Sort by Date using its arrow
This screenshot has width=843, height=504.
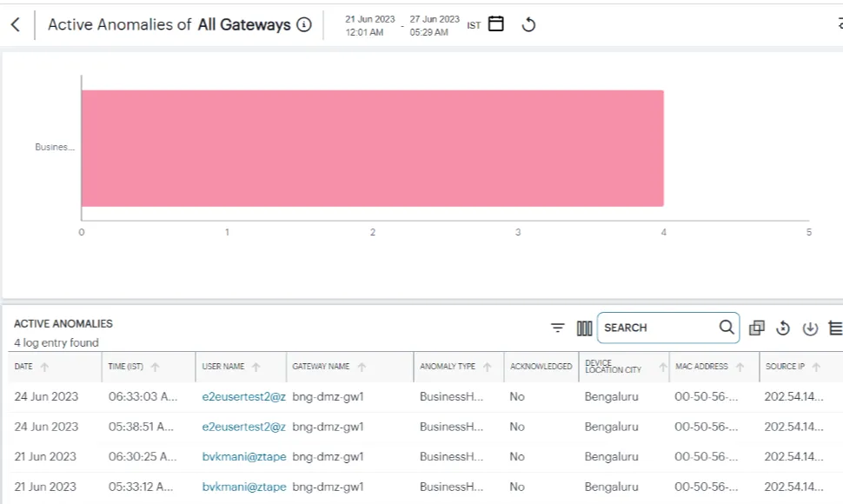(44, 367)
